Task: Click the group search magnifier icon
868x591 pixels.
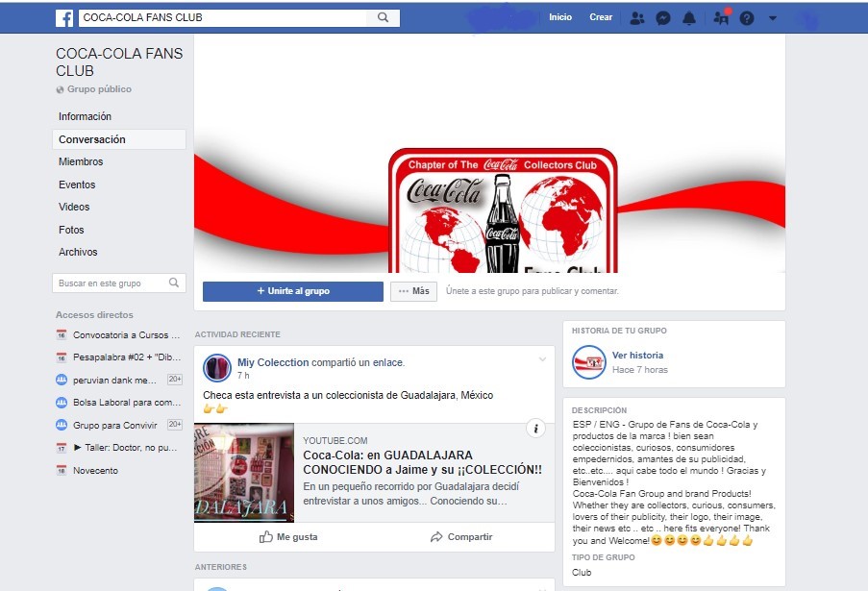Action: pos(174,283)
